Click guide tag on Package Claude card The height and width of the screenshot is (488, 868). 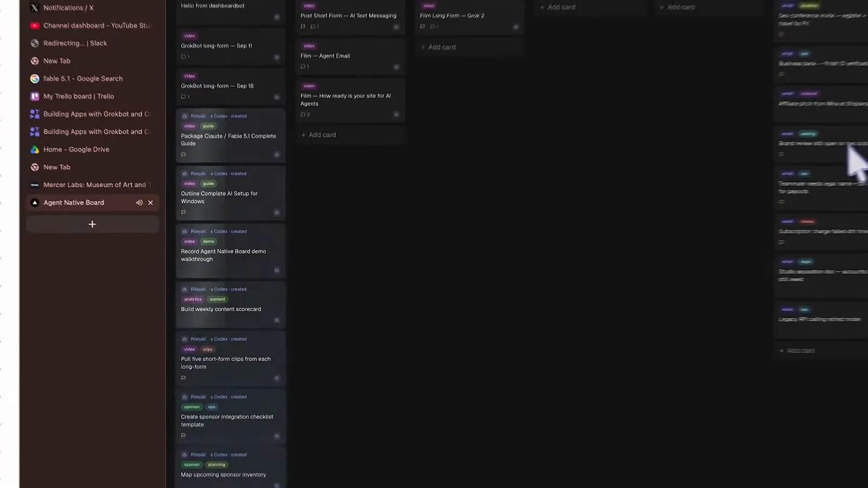tap(208, 126)
